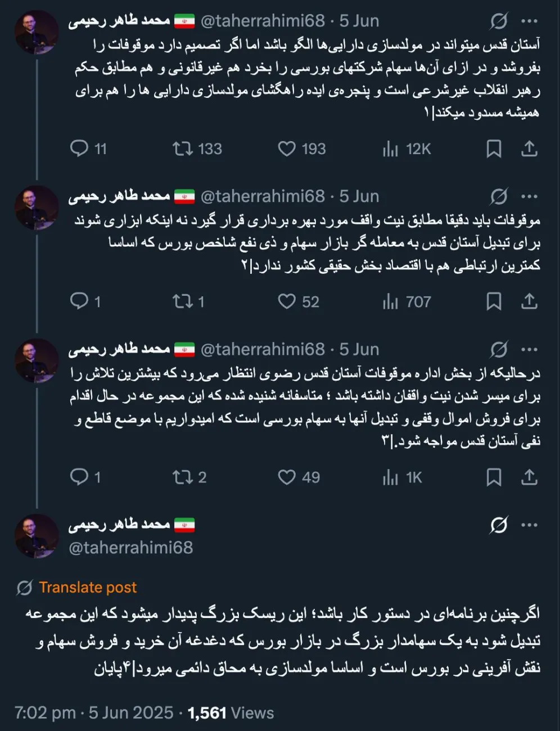Open the @taherrahimi68 profile handle

pyautogui.click(x=130, y=547)
